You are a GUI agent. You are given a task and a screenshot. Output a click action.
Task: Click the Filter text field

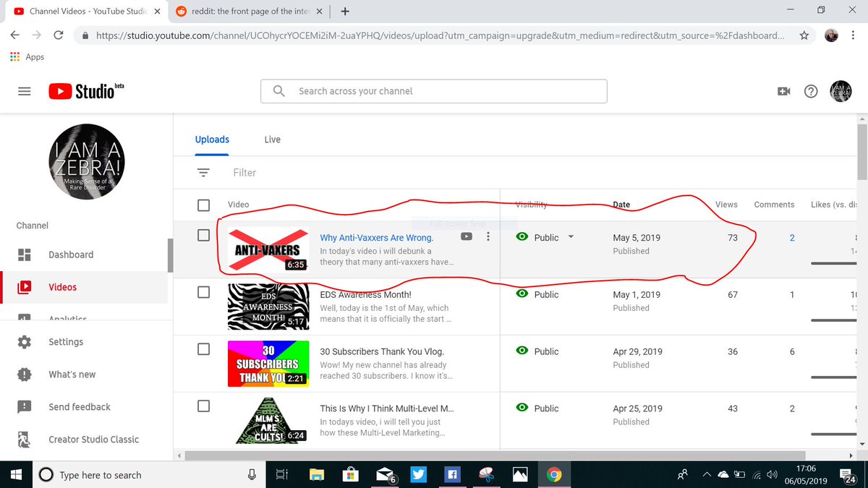click(244, 173)
